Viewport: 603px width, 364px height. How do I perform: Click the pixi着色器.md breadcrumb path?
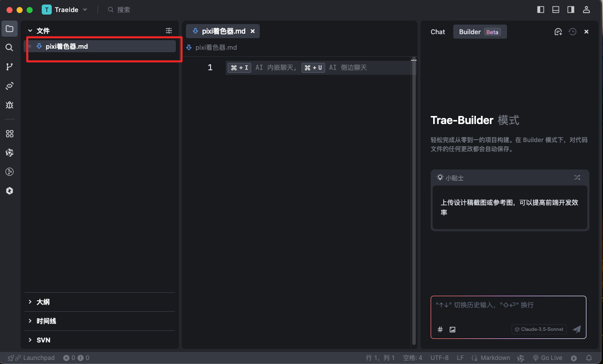point(216,47)
